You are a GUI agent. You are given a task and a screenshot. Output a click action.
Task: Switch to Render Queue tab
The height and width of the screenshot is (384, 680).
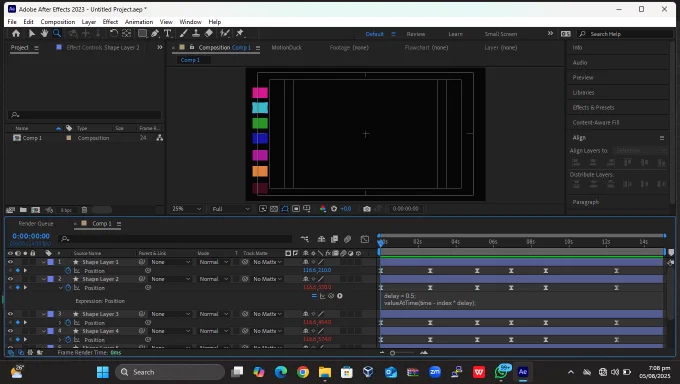(36, 223)
